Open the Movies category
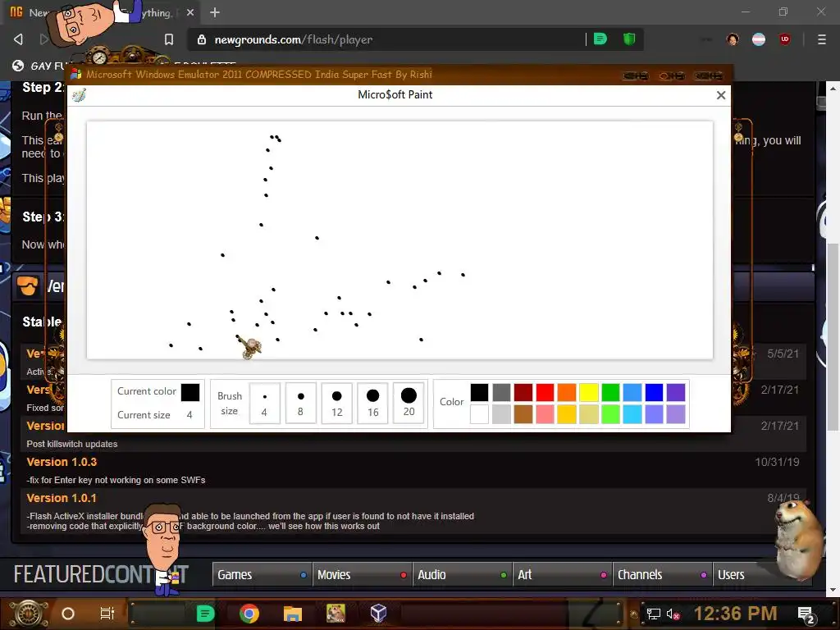 coord(362,574)
